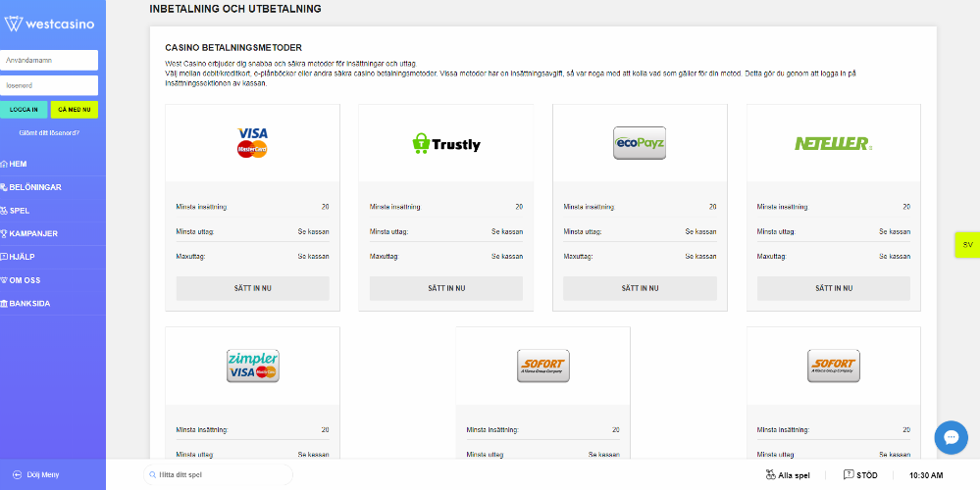Click SÄTT IN NU under Trustly
This screenshot has height=490, width=980.
(x=446, y=288)
